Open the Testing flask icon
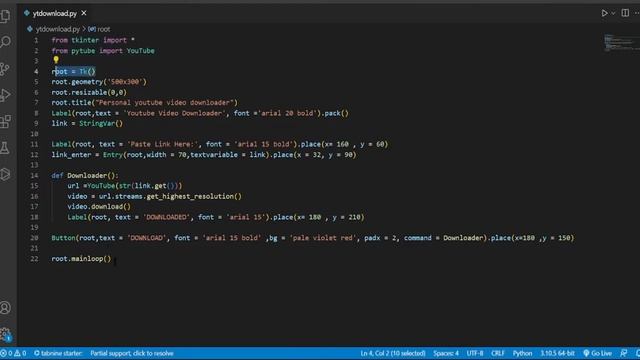This screenshot has width=640, height=360. (5, 148)
